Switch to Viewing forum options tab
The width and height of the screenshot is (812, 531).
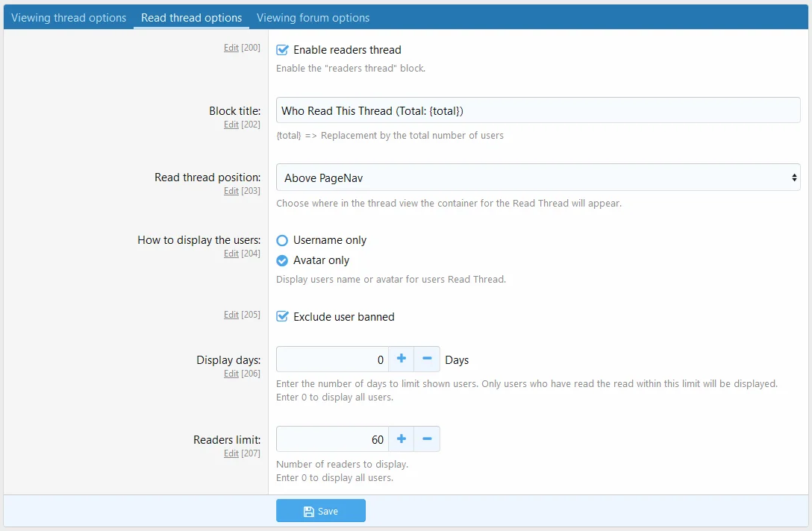(x=313, y=18)
